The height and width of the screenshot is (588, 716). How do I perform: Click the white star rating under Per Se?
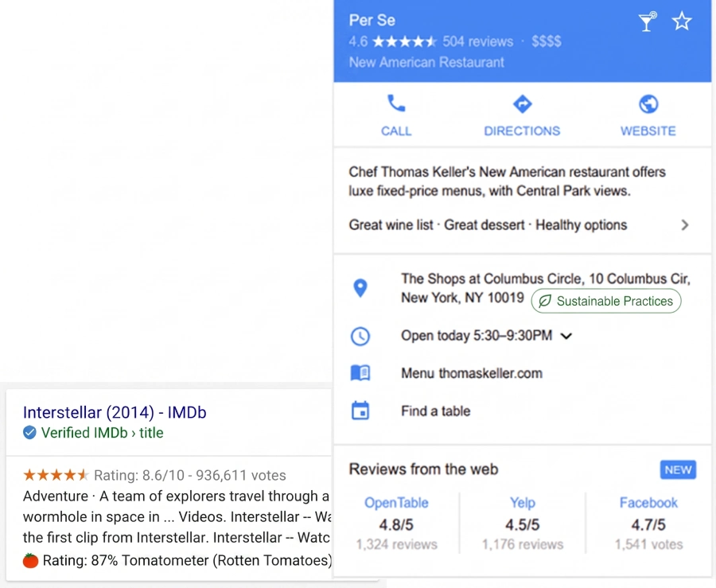405,42
